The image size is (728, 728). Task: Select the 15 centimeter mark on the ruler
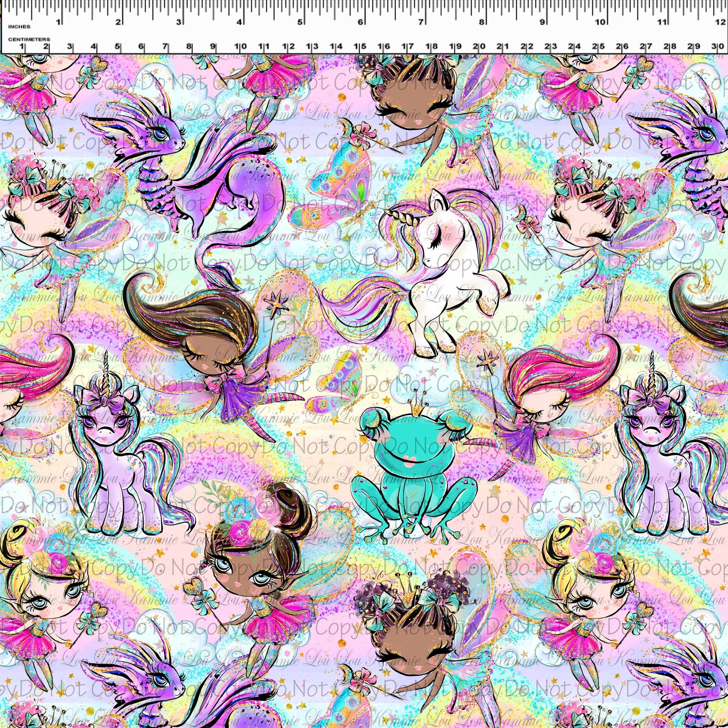tap(359, 46)
